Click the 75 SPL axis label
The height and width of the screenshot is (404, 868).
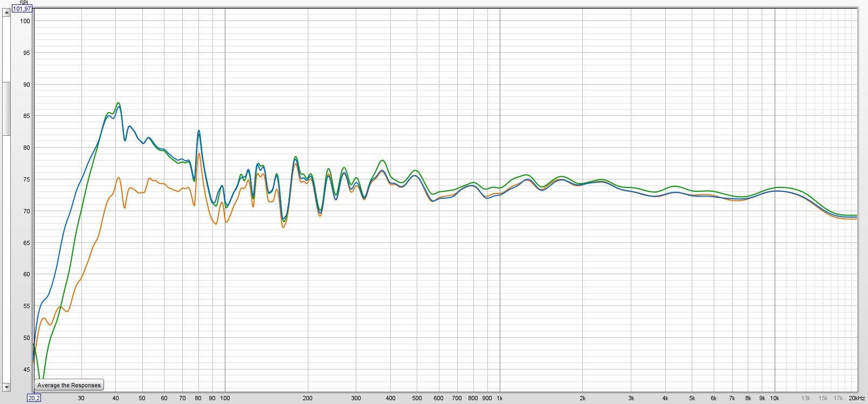coord(25,179)
